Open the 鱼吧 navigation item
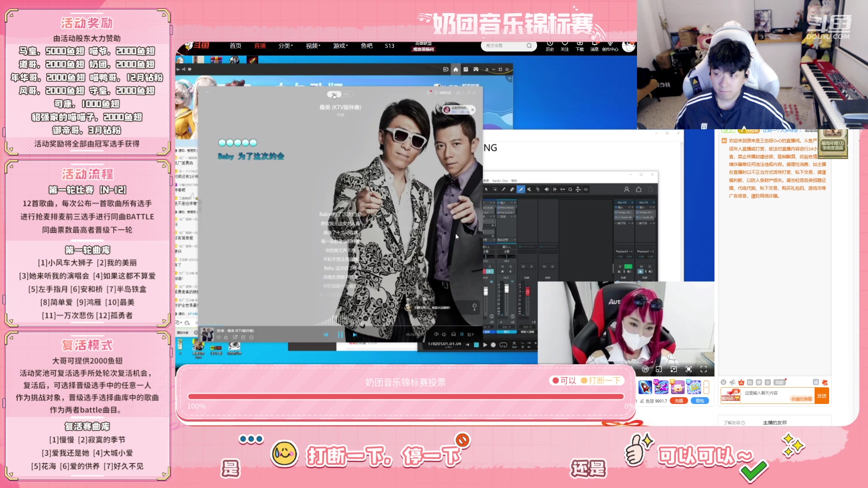The height and width of the screenshot is (488, 868). (366, 46)
